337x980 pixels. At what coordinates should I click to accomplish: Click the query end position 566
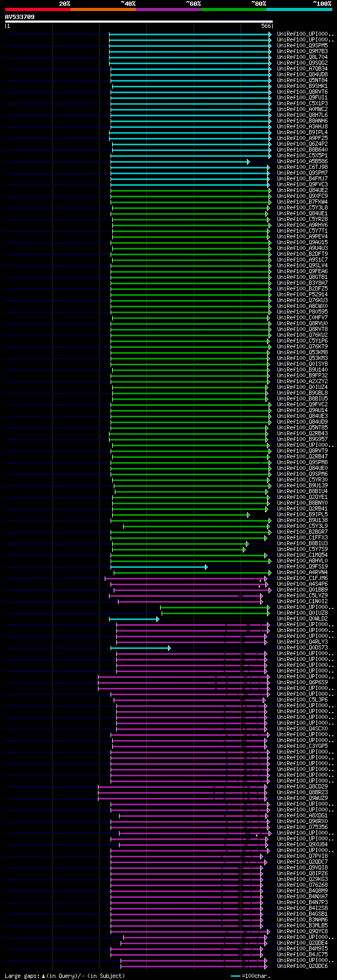[x=266, y=26]
